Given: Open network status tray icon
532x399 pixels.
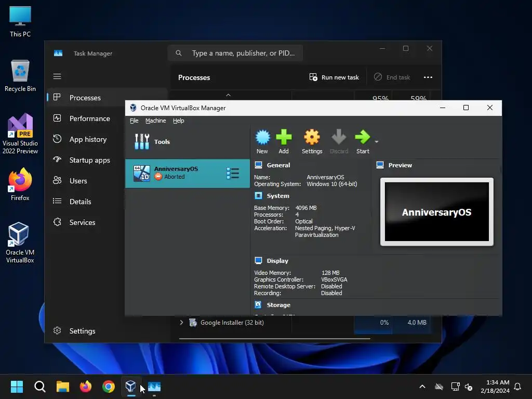Looking at the screenshot, I should click(x=455, y=387).
